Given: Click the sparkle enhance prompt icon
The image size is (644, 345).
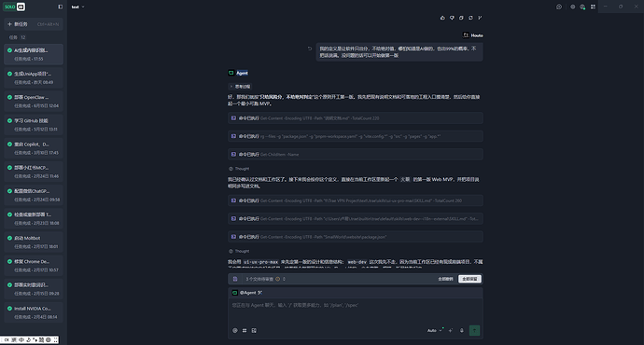Looking at the screenshot, I should tap(451, 331).
